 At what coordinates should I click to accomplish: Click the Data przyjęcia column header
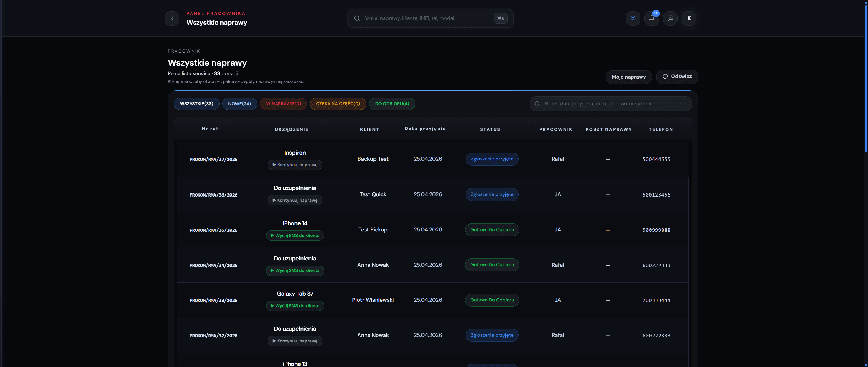pyautogui.click(x=425, y=129)
